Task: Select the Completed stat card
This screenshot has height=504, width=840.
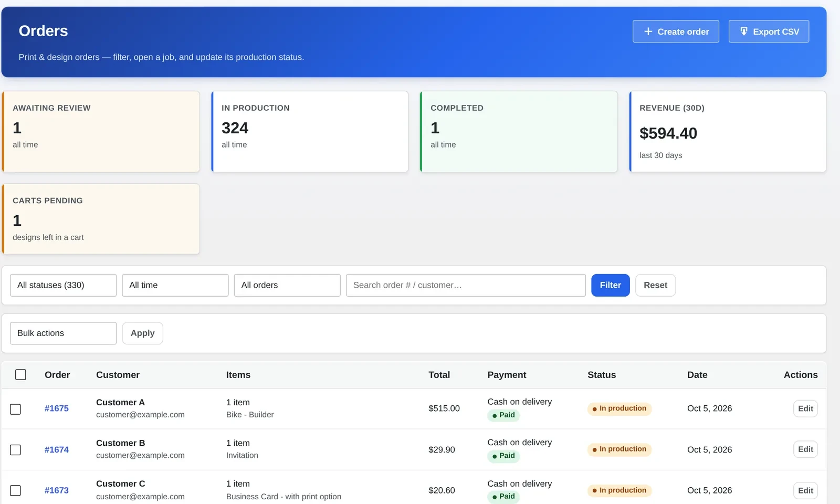Action: tap(519, 132)
